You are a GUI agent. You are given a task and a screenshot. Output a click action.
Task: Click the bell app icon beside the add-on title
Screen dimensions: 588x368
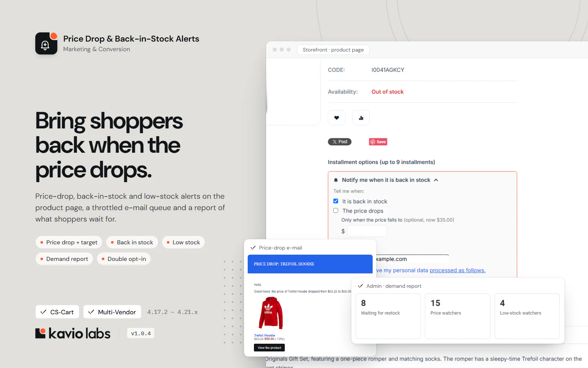(x=46, y=43)
